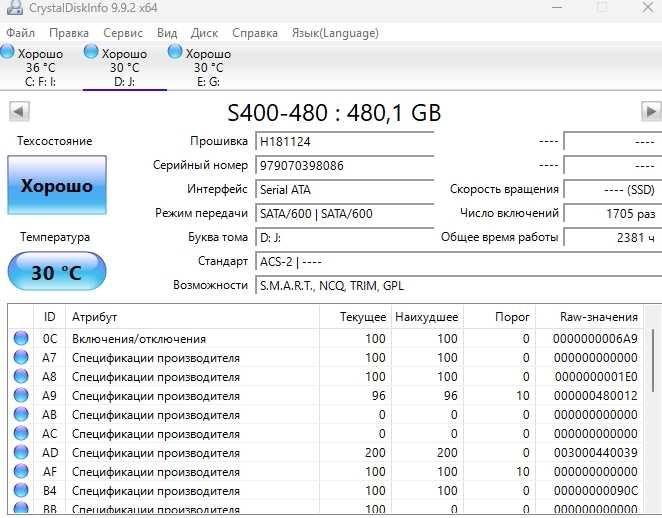Click the serial number field 979070398086

click(x=345, y=165)
